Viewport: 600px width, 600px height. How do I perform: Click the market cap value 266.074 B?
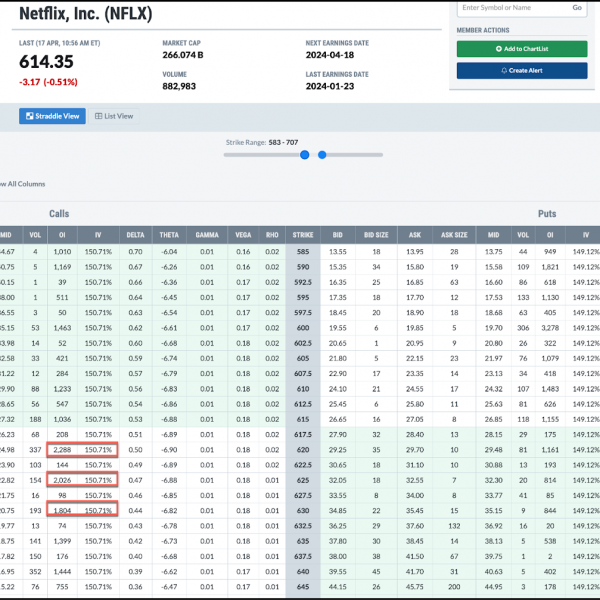pyautogui.click(x=183, y=55)
